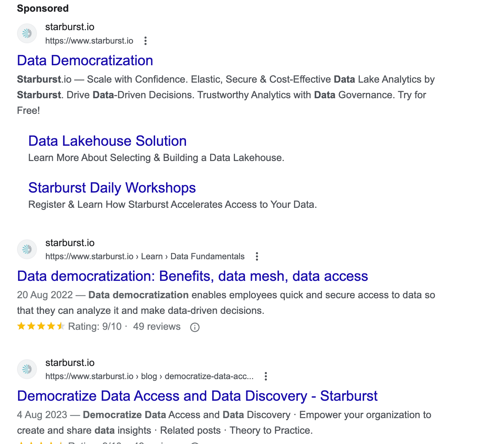This screenshot has height=444, width=504.
Task: Open 'Democratize Data Access and Data Discovery' result
Action: pyautogui.click(x=197, y=396)
